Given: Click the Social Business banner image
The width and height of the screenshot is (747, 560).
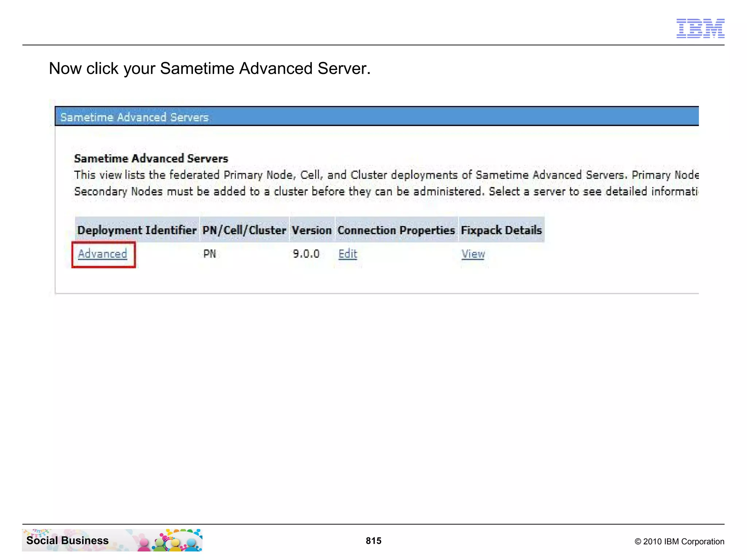Looking at the screenshot, I should 112,540.
